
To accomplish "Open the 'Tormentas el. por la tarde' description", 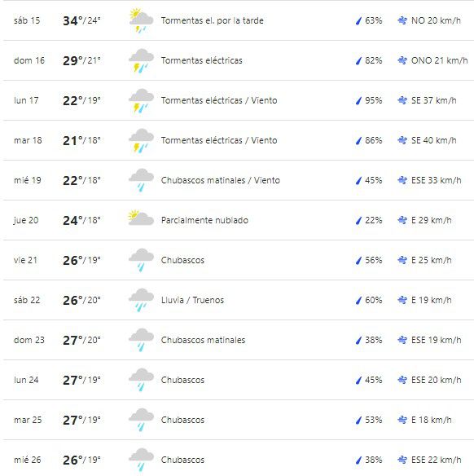I will pyautogui.click(x=213, y=20).
